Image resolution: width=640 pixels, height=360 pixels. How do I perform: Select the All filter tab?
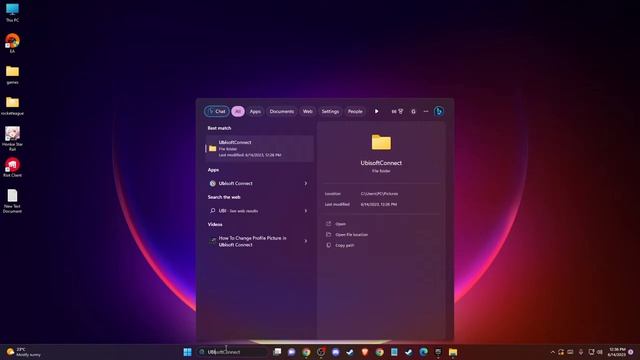[x=238, y=111]
